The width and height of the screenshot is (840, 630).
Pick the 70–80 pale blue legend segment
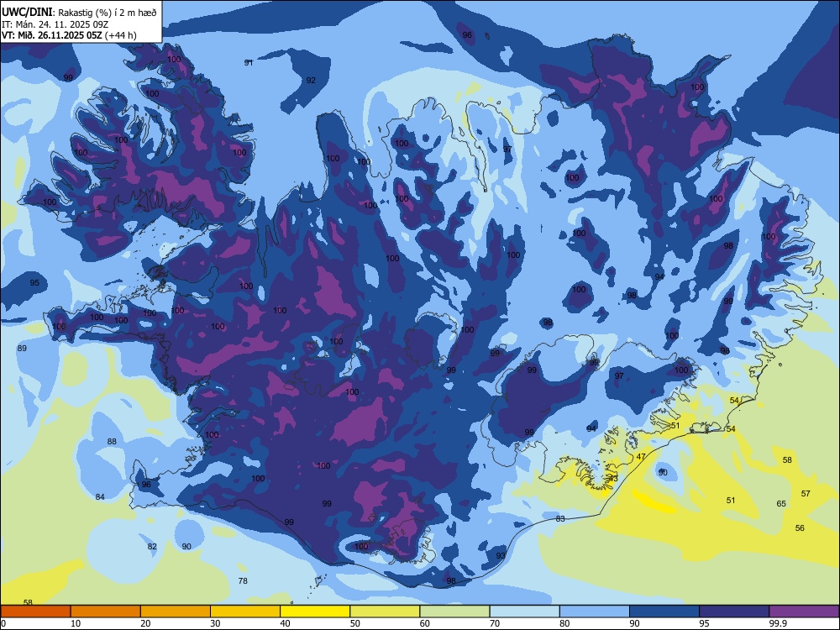[x=524, y=612]
